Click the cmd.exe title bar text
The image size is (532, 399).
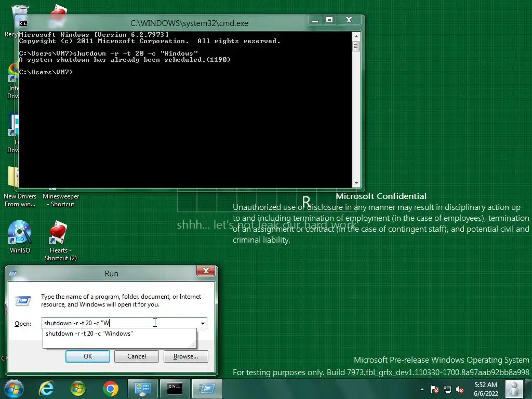click(x=189, y=23)
